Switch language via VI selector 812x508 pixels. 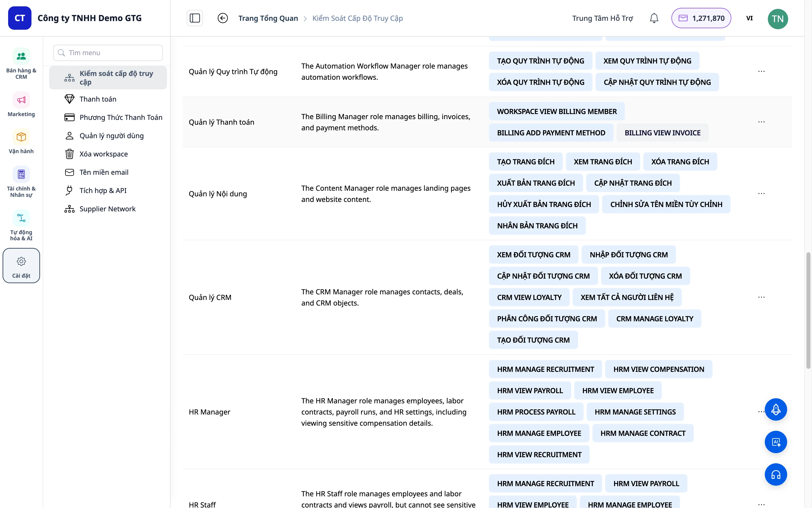[749, 18]
